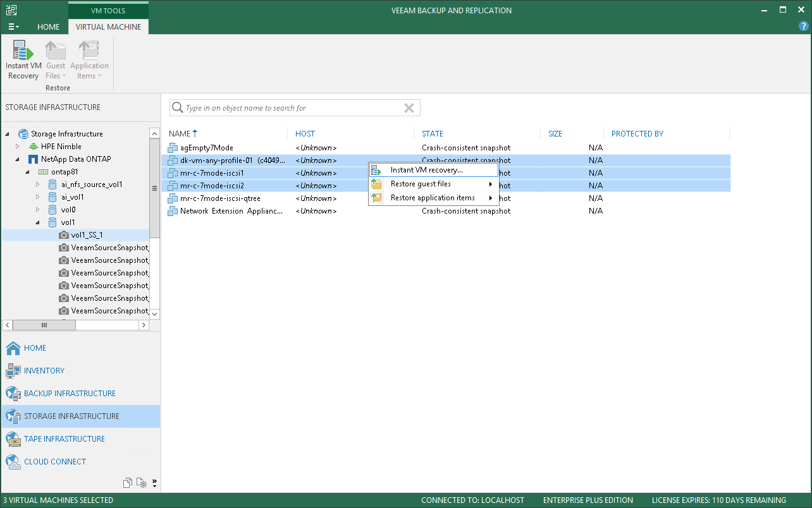Viewport: 812px width, 508px height.
Task: Switch to the HOME ribbon tab
Action: (48, 27)
